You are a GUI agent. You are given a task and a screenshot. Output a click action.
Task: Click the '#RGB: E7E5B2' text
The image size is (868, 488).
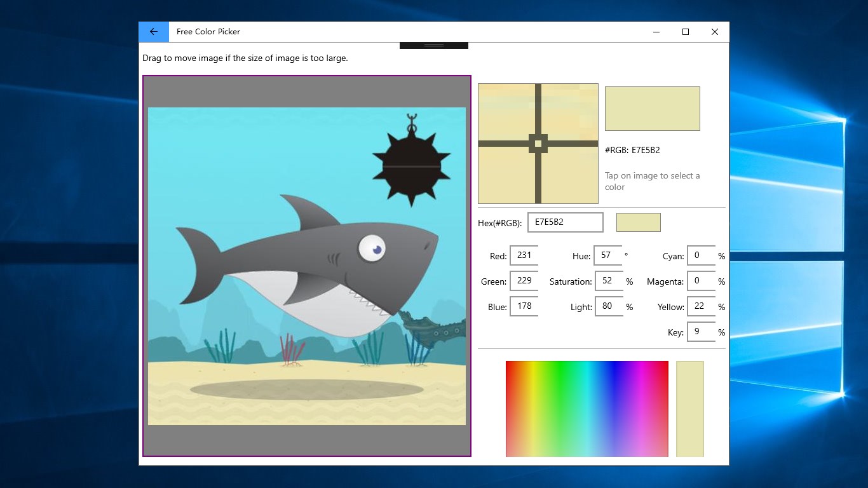[632, 151]
